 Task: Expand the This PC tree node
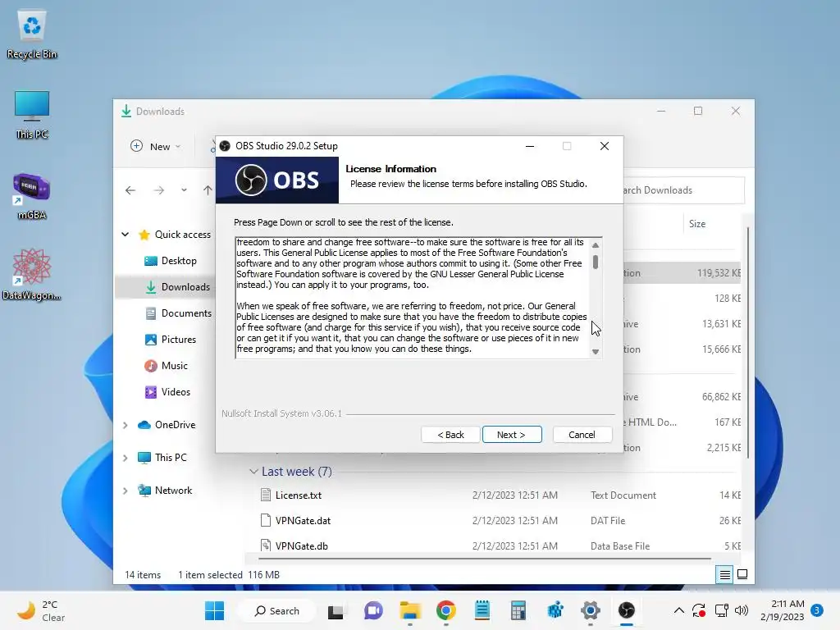coord(126,458)
